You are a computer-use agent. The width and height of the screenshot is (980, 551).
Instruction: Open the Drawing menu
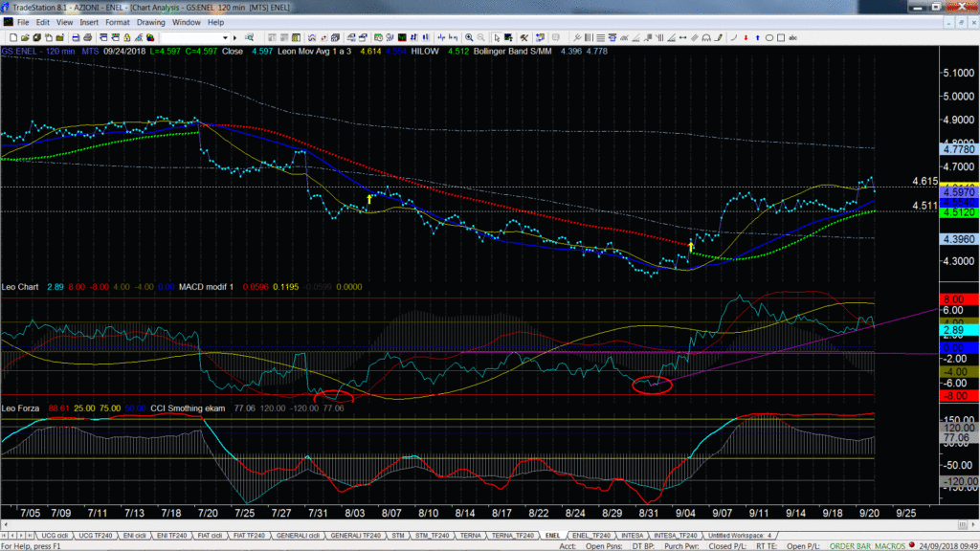click(150, 22)
